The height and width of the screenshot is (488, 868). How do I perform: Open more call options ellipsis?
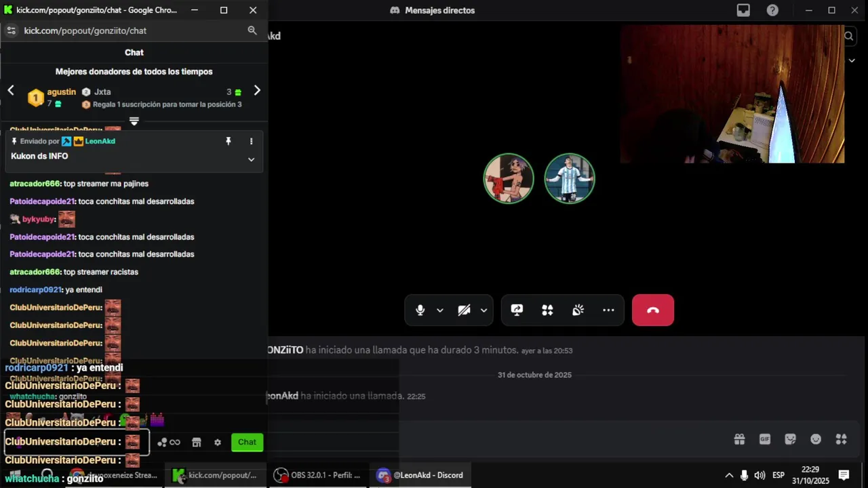click(608, 310)
